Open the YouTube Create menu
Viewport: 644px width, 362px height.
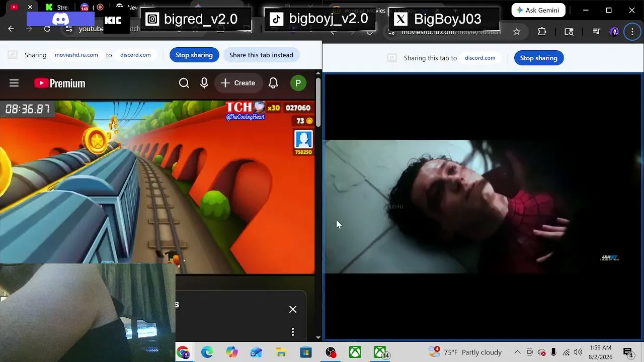click(x=238, y=83)
